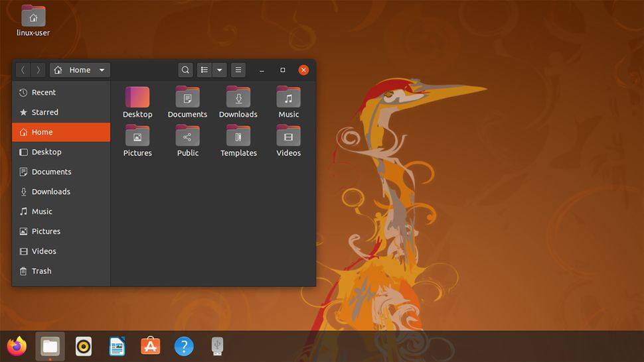This screenshot has width=644, height=362.
Task: Expand the view options dropdown arrow
Action: click(x=219, y=70)
